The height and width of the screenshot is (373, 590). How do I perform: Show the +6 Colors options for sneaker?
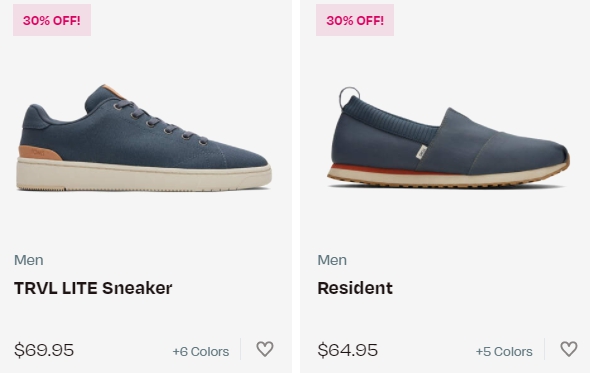click(x=201, y=351)
